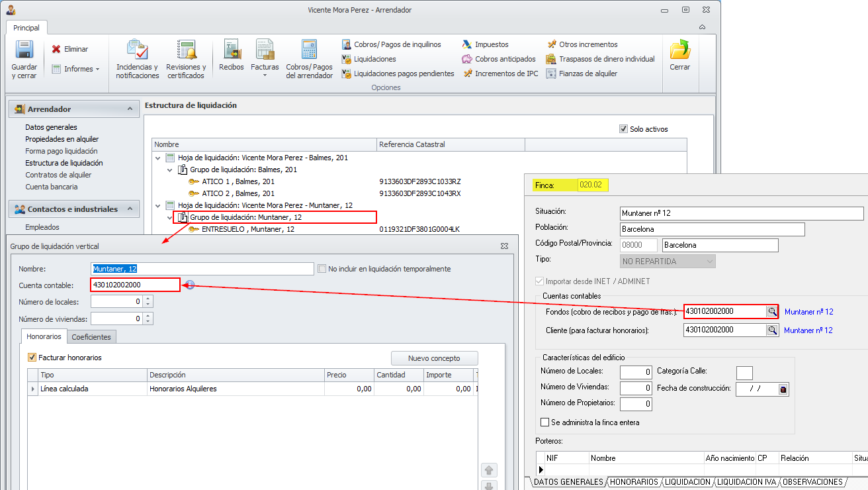This screenshot has width=868, height=490.
Task: Click the Nuevo concepto button
Action: 434,358
